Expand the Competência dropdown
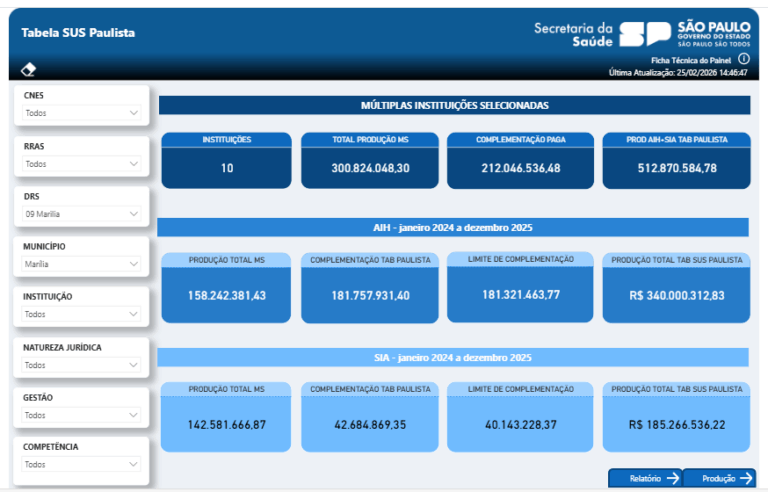Image resolution: width=768 pixels, height=492 pixels. (81, 465)
